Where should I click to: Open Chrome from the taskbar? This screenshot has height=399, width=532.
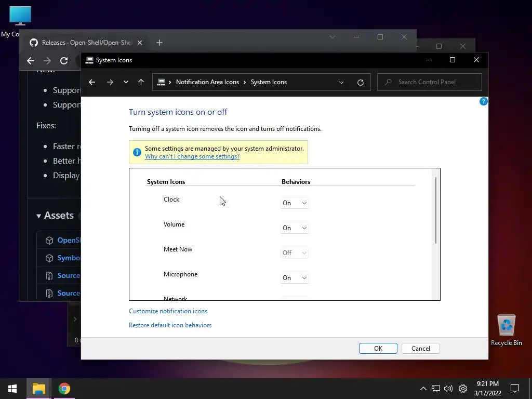pos(64,389)
